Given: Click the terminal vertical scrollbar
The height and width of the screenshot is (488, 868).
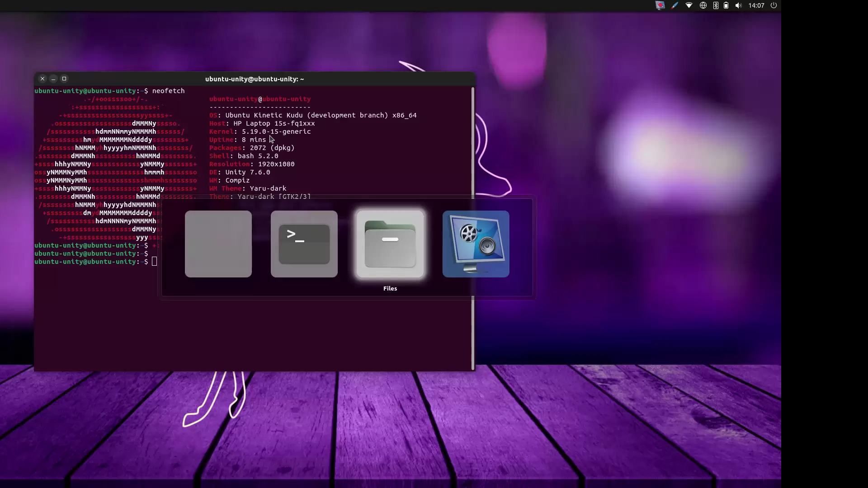Looking at the screenshot, I should pos(473,228).
